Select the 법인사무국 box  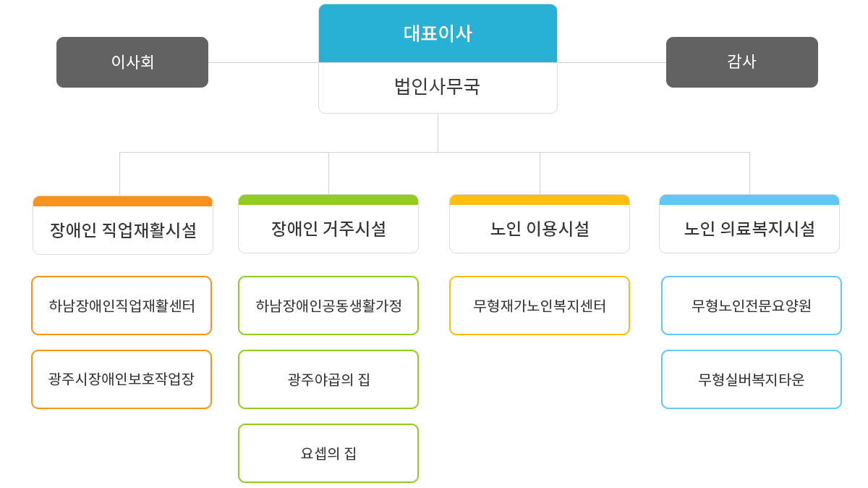pyautogui.click(x=438, y=88)
